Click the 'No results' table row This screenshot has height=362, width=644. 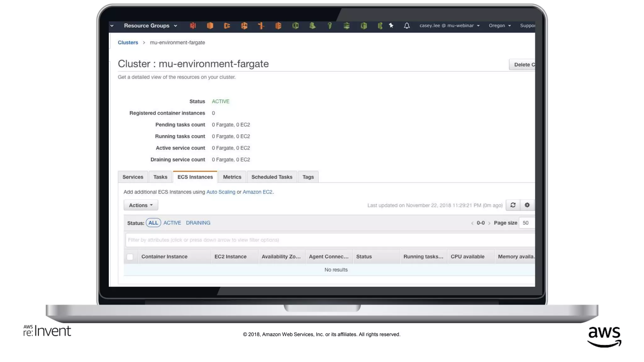click(x=330, y=270)
